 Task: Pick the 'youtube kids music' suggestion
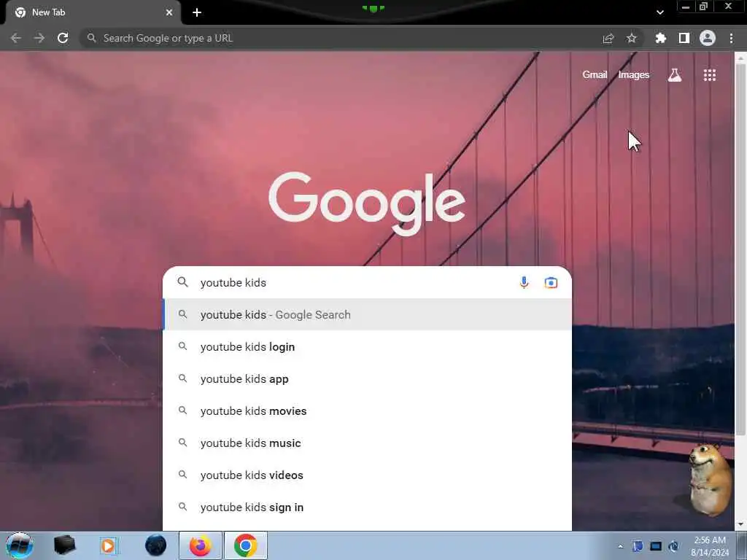pyautogui.click(x=367, y=443)
